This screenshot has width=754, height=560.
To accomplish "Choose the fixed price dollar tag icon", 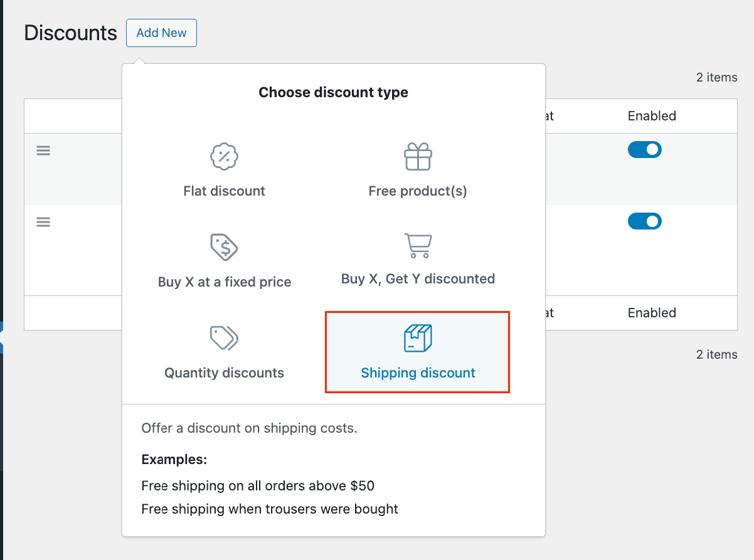I will pyautogui.click(x=224, y=247).
